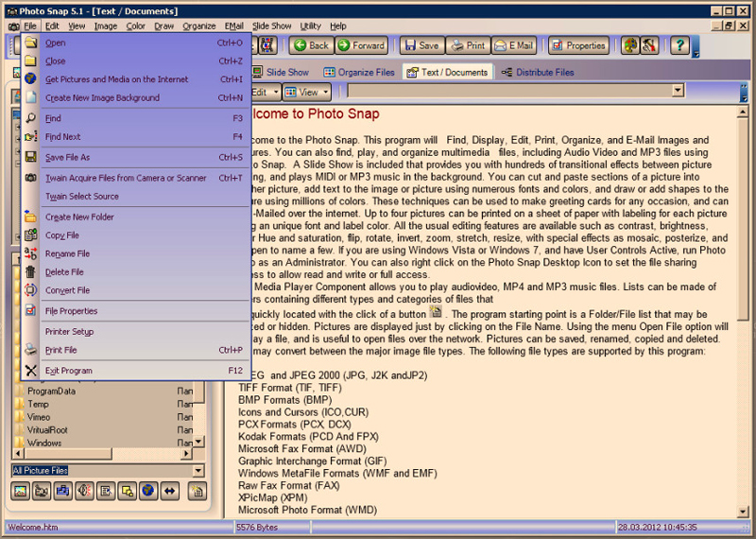The height and width of the screenshot is (539, 756).
Task: Click the audio speaker files icon
Action: click(84, 491)
